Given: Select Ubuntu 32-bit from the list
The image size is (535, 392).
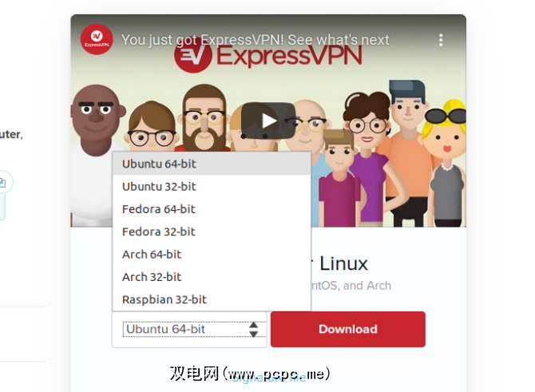Looking at the screenshot, I should 212,187.
